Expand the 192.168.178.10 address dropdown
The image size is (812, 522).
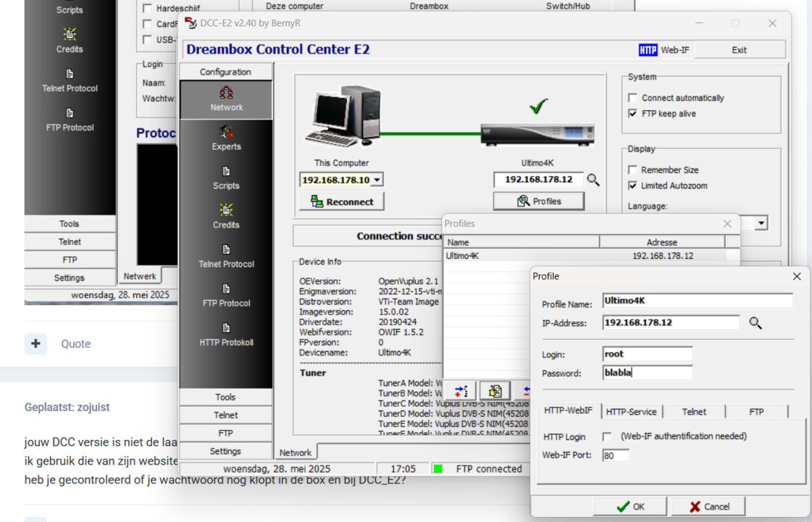pyautogui.click(x=378, y=179)
